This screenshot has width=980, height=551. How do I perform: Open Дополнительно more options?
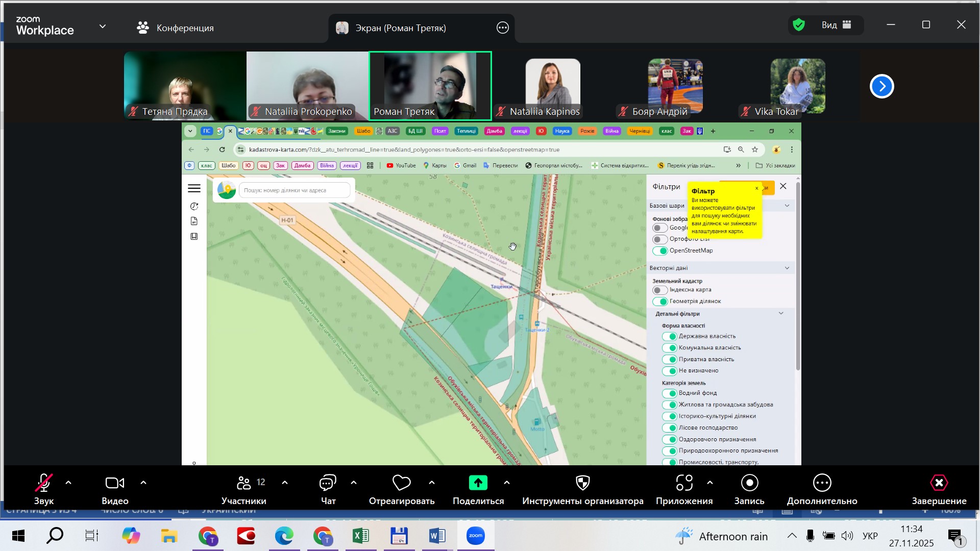point(822,483)
